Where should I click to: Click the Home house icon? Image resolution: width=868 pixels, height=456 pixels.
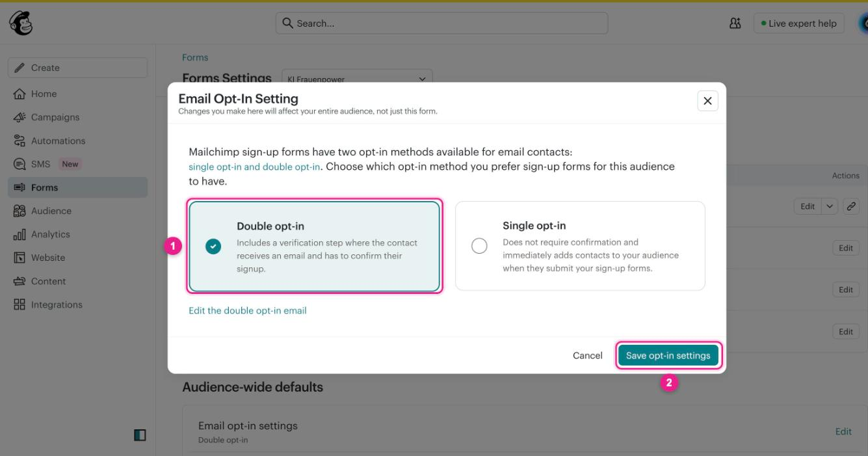click(20, 94)
